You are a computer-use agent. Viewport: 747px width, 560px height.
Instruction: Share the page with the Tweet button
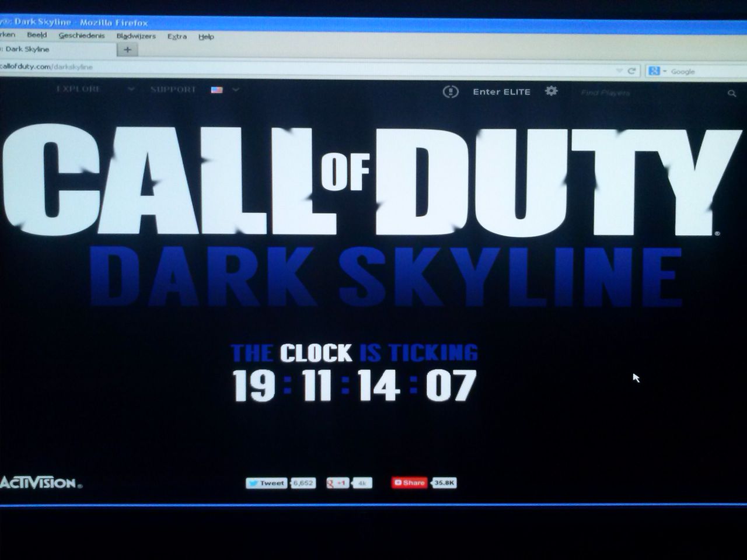(x=267, y=483)
